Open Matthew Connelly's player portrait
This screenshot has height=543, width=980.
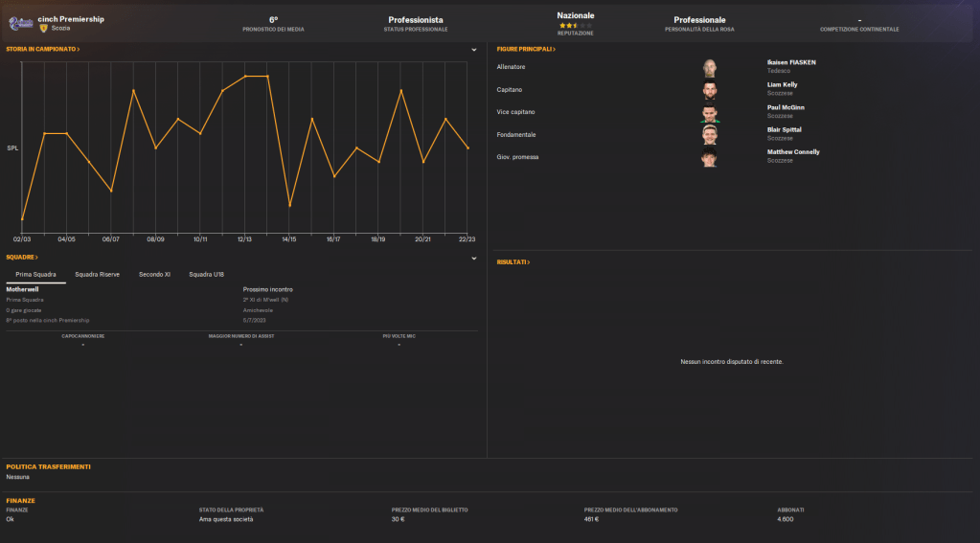click(709, 157)
